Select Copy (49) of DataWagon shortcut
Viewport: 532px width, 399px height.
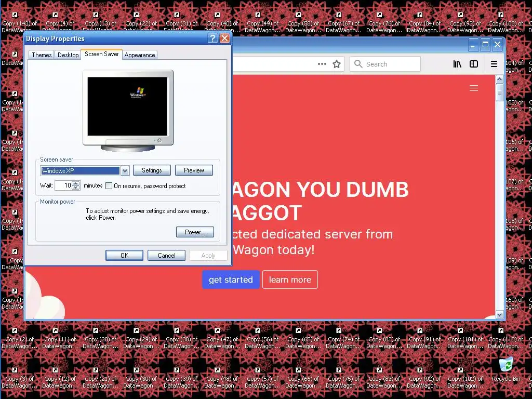(x=262, y=22)
